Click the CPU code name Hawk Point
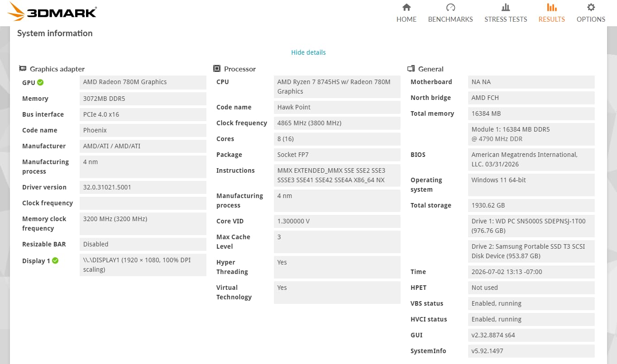 coord(337,107)
